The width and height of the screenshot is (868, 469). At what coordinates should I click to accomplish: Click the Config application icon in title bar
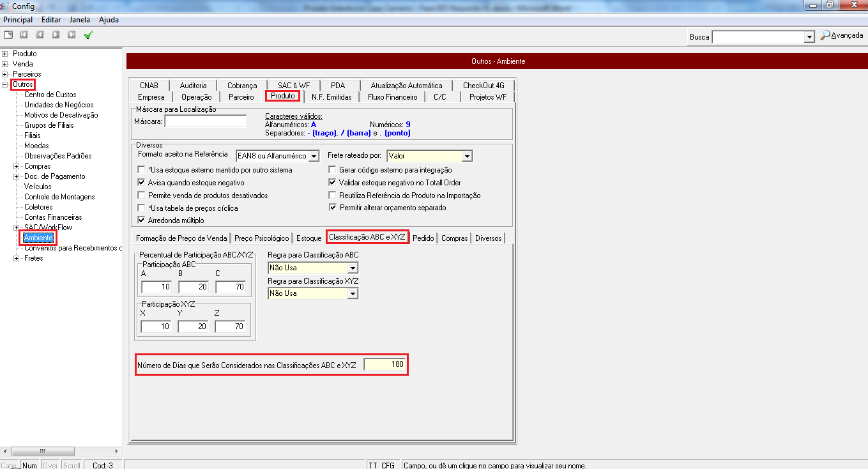tap(6, 6)
